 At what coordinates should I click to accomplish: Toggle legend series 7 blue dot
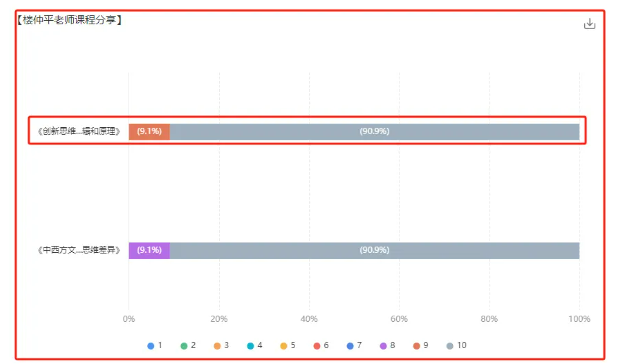(x=350, y=346)
